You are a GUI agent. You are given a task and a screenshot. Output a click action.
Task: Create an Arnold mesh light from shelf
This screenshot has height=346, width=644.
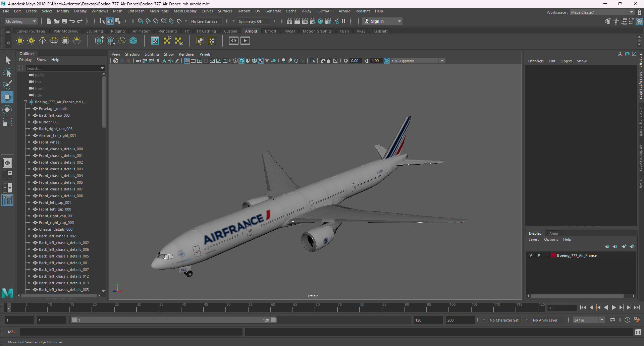31,41
